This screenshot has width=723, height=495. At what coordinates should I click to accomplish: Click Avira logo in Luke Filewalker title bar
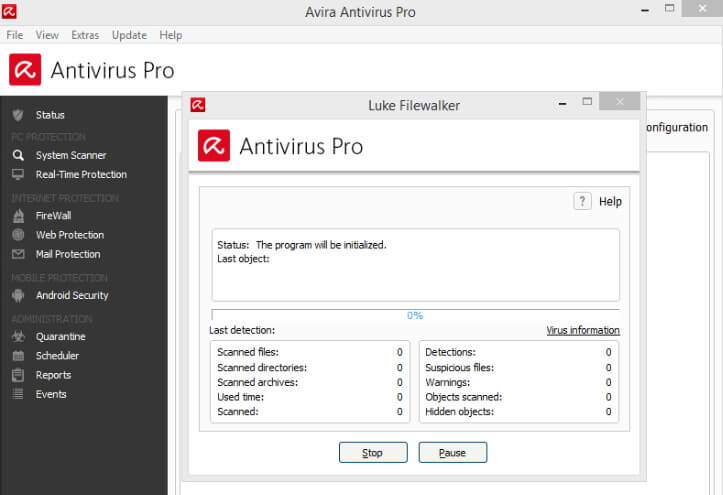pos(198,105)
